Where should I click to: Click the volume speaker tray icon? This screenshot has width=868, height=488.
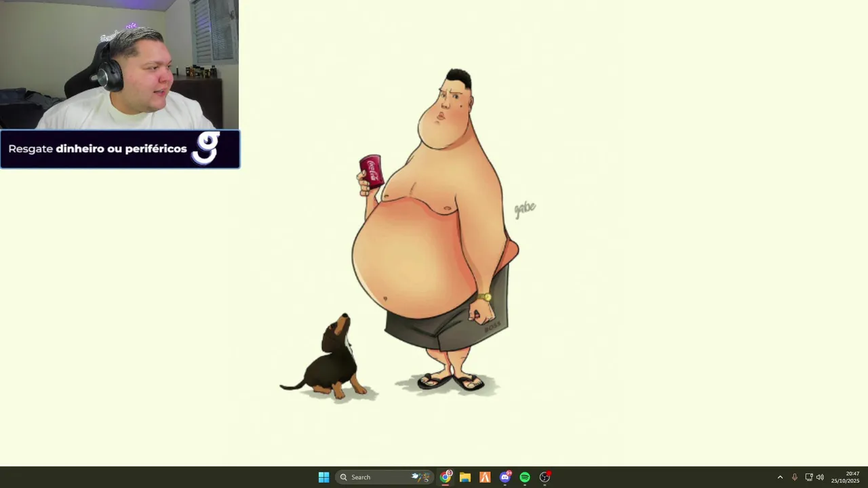[820, 477]
